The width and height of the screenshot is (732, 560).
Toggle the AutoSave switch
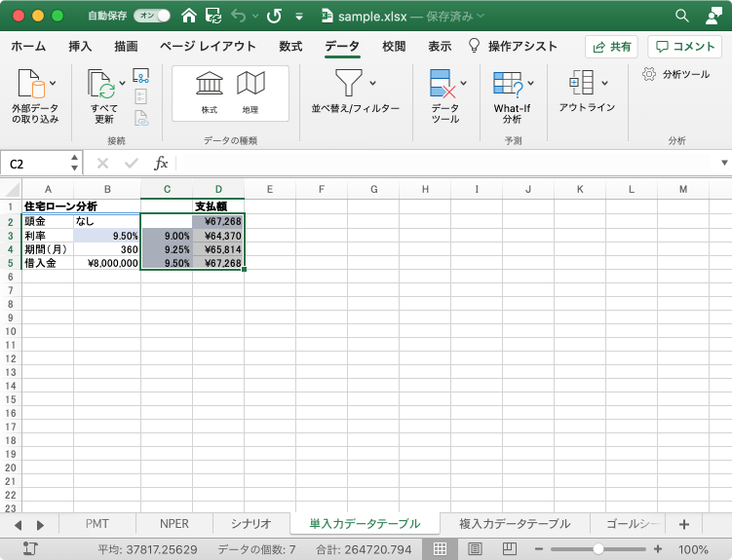152,16
